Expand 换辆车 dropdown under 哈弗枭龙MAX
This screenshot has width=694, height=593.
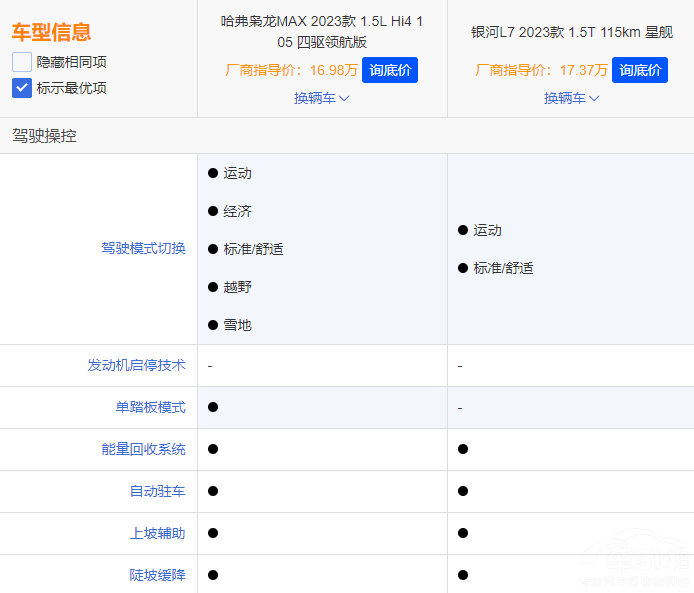322,98
